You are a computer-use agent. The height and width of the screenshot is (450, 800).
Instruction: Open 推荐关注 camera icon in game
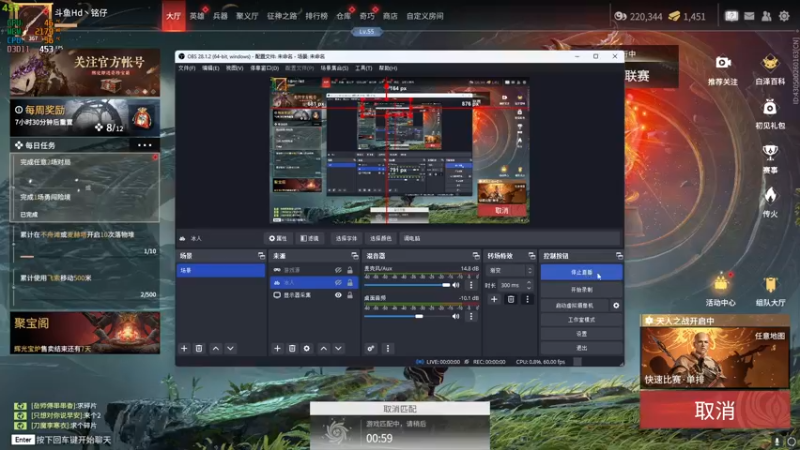(722, 63)
